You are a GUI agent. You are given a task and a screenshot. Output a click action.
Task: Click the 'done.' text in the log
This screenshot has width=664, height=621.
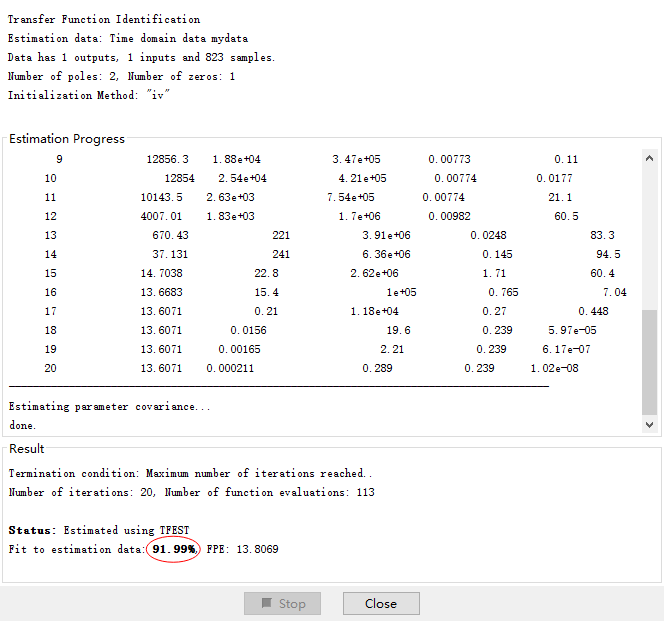point(22,425)
